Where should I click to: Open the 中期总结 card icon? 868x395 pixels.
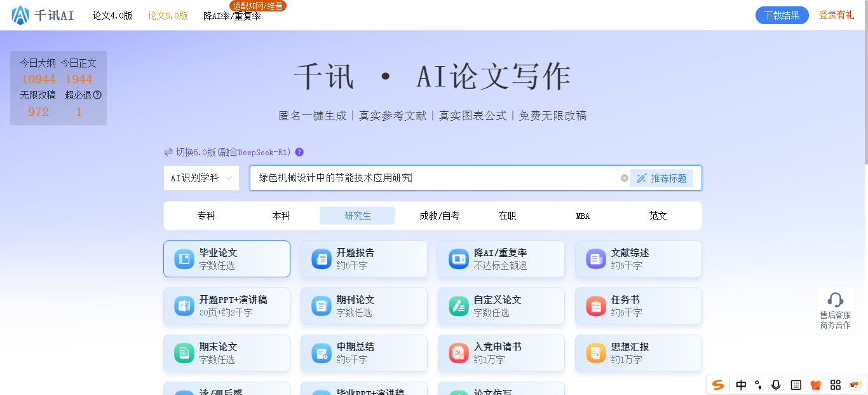point(322,353)
